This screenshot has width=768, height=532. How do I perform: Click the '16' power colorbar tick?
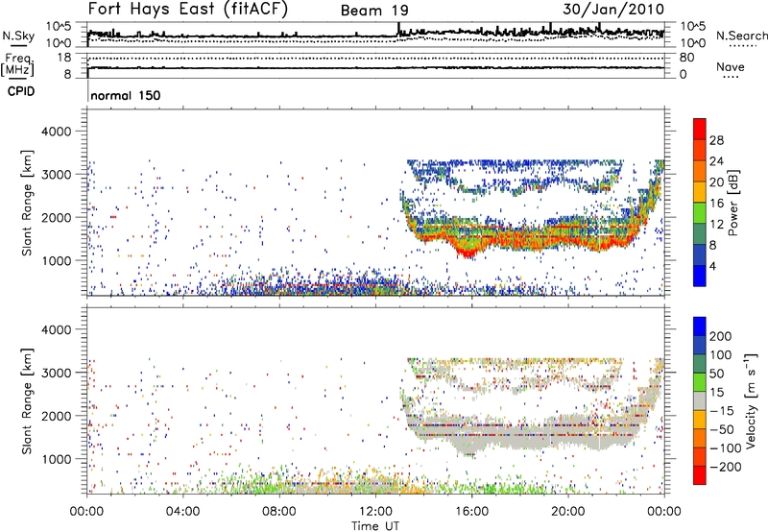click(716, 204)
